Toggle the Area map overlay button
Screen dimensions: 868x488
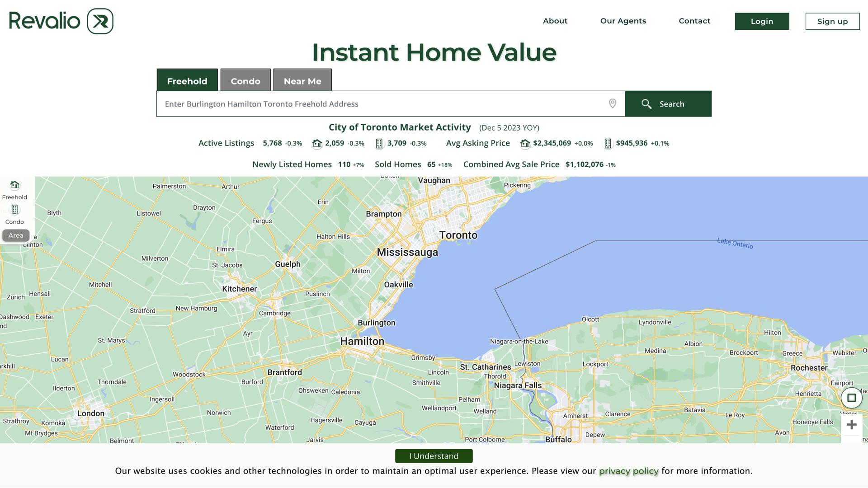(x=16, y=235)
